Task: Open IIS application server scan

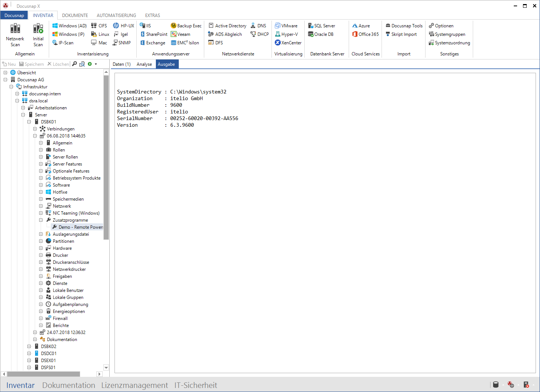Action: click(x=145, y=25)
